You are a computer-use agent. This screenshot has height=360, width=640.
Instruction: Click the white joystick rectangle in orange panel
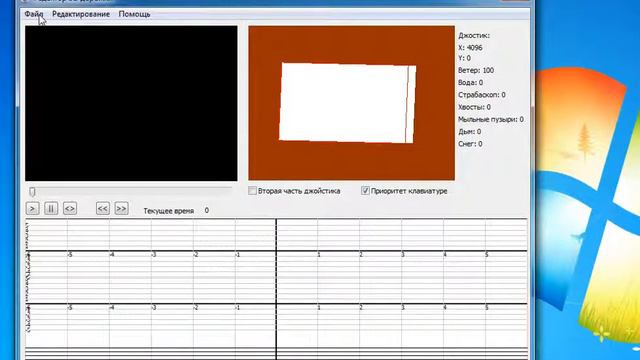pos(347,103)
